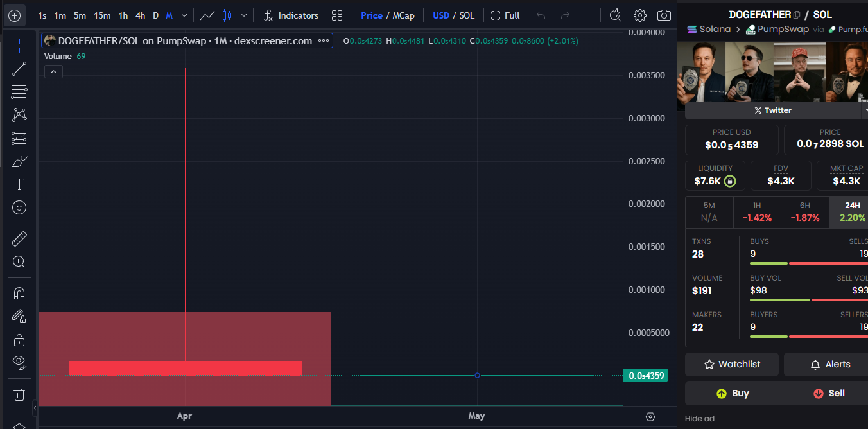Select the 5M change tab

point(709,212)
